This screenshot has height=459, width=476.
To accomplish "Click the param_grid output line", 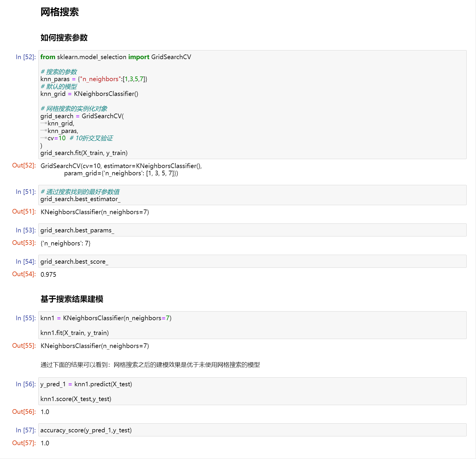I will click(121, 173).
